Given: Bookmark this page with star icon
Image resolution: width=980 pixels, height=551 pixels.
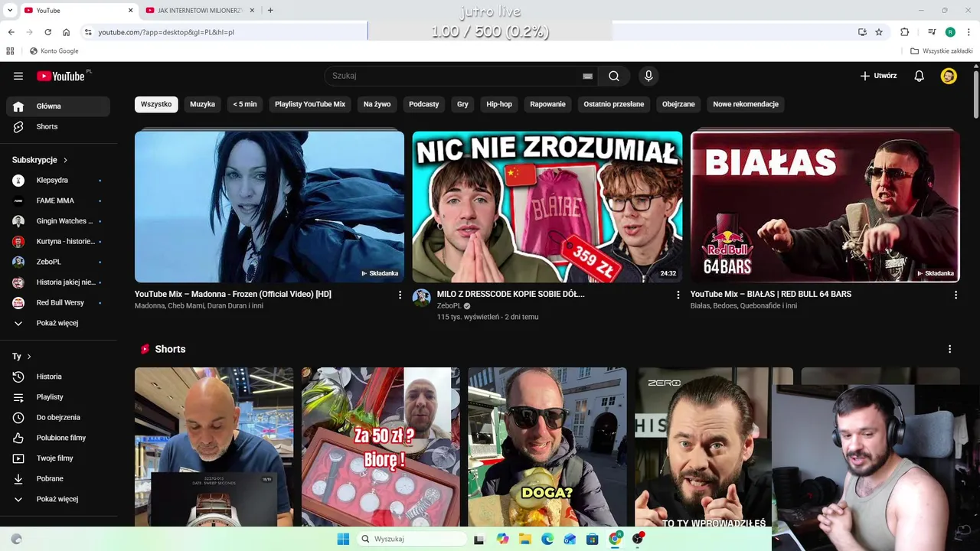Looking at the screenshot, I should click(879, 32).
